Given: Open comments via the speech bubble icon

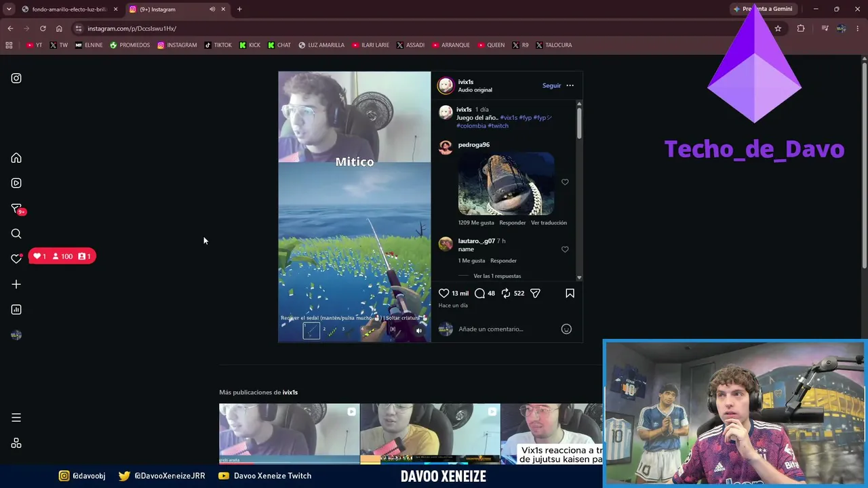Looking at the screenshot, I should click(479, 293).
